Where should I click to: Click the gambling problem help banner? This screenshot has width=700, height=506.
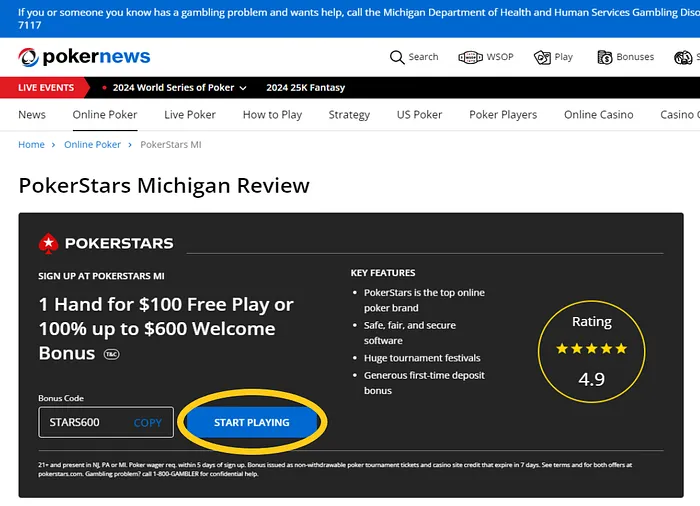click(x=350, y=19)
